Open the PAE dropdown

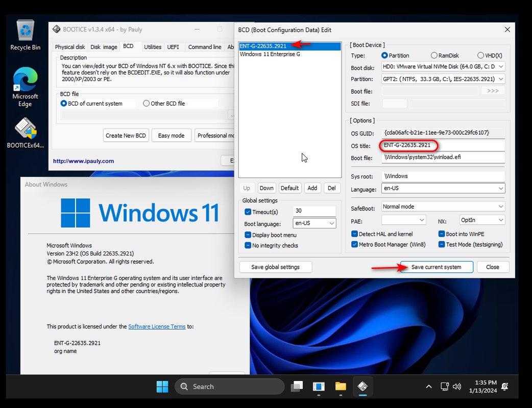click(x=404, y=220)
